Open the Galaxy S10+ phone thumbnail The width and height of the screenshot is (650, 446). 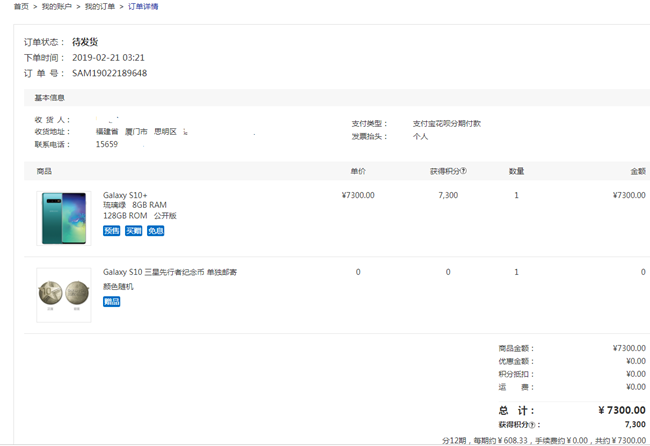coord(64,217)
